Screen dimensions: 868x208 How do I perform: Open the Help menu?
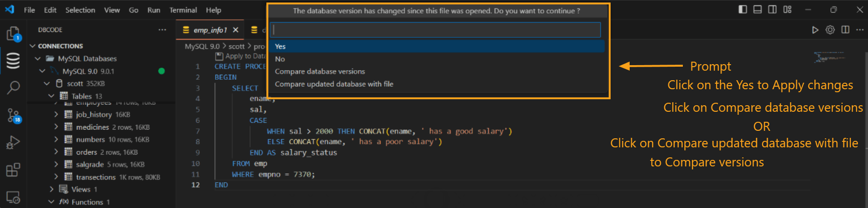pyautogui.click(x=213, y=10)
